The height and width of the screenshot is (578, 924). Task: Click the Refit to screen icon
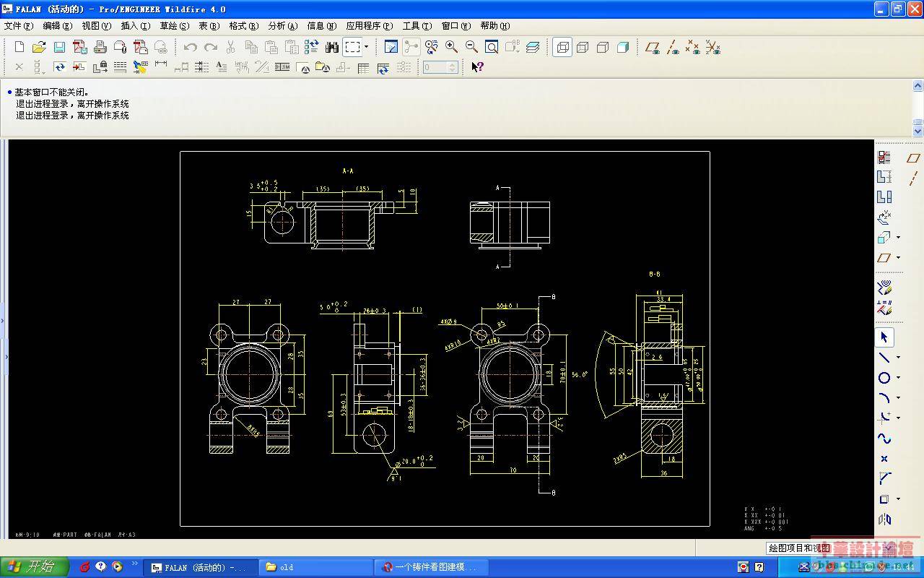point(492,47)
